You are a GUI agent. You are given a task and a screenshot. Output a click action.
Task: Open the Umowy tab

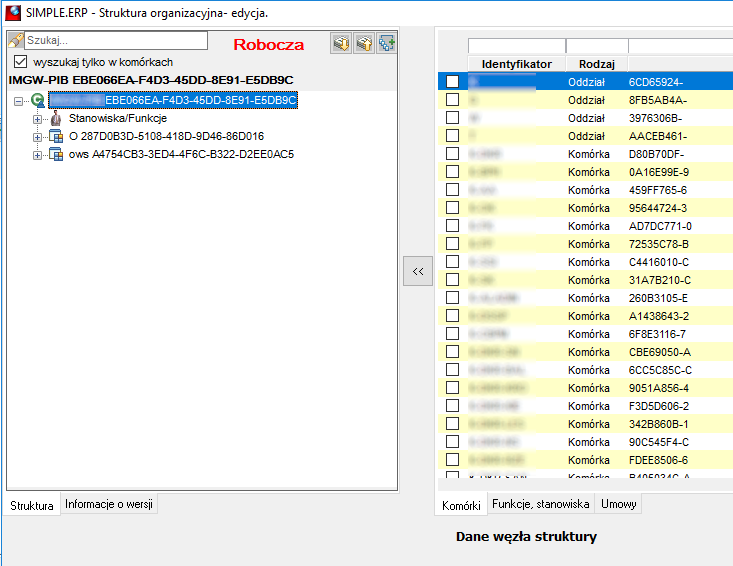(x=618, y=504)
